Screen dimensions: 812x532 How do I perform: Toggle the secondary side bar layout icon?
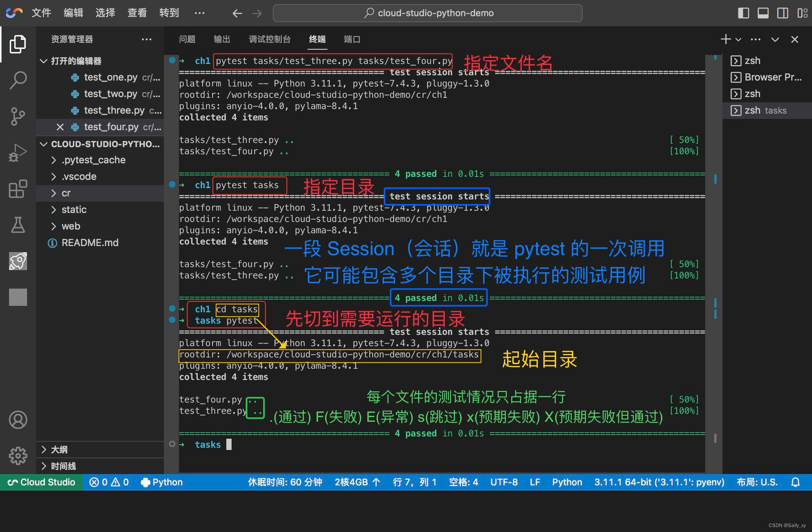click(783, 13)
